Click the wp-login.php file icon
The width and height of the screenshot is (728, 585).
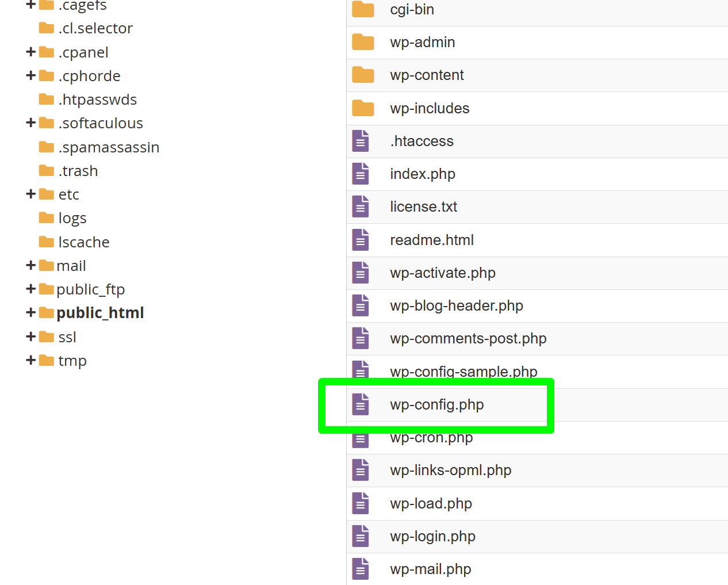pos(361,536)
